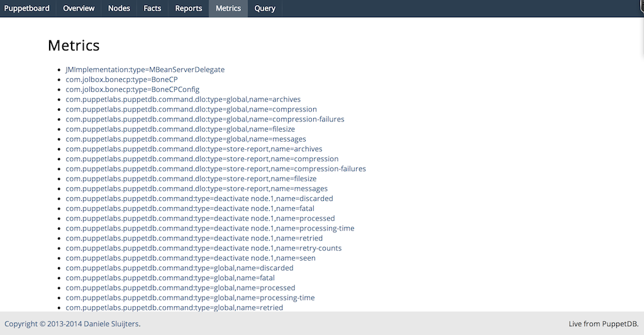Screen dimensions: 644x335
Task: Open dlo global archives metric
Action: (183, 99)
